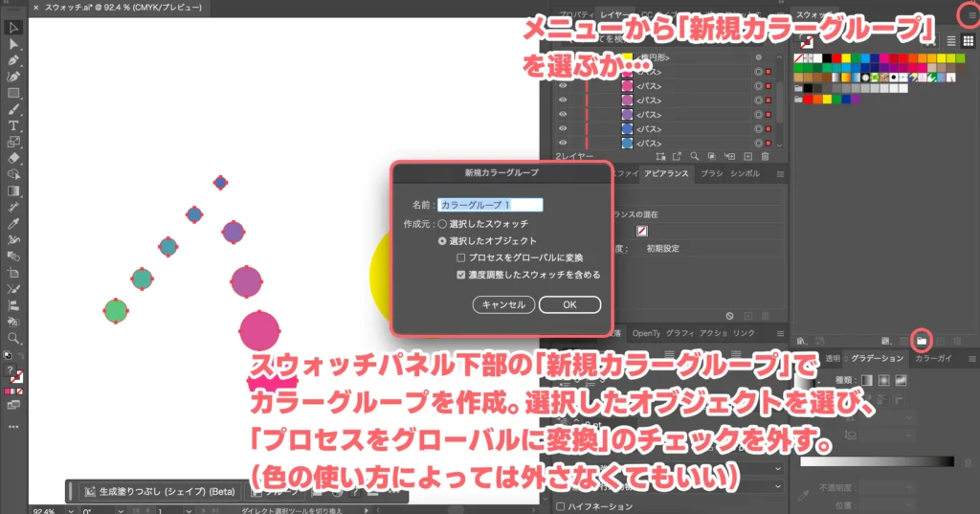Viewport: 980px width, 514px height.
Task: Select the Eyedropper tool
Action: [13, 223]
